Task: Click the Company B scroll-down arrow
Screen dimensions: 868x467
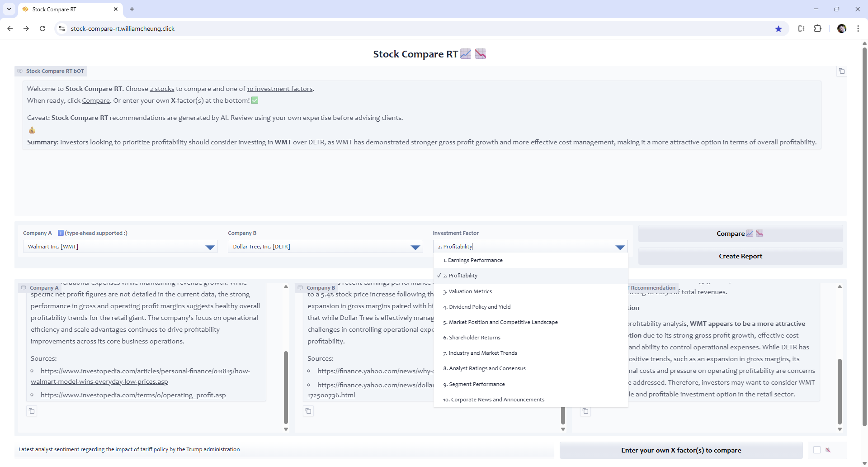Action: [x=563, y=429]
